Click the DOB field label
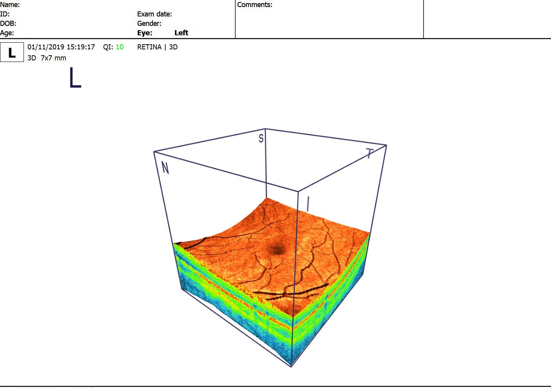 (x=8, y=24)
